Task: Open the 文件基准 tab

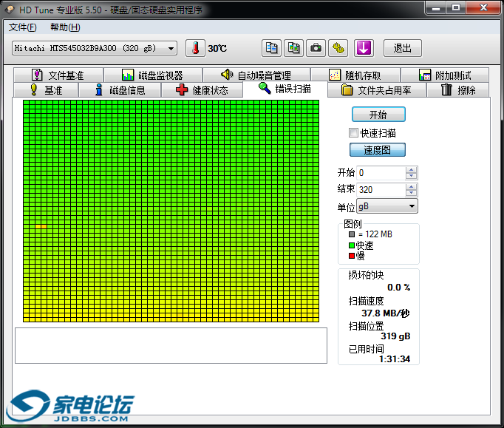Action: 58,75
